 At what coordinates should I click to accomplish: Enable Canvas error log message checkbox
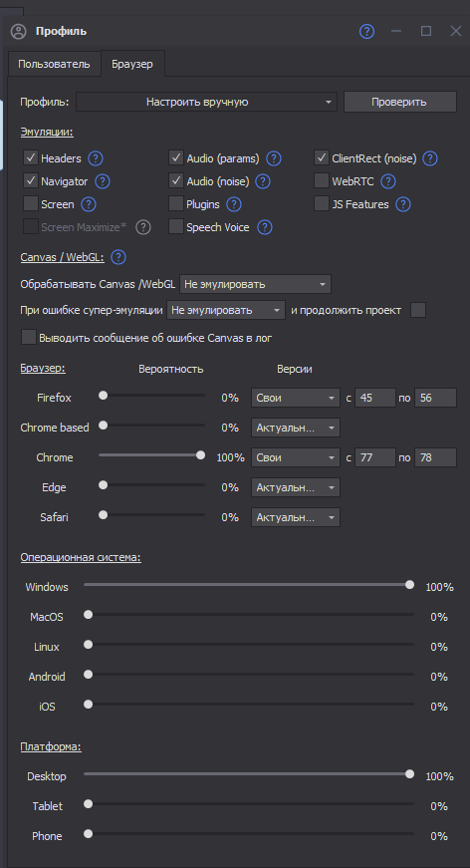point(29,337)
